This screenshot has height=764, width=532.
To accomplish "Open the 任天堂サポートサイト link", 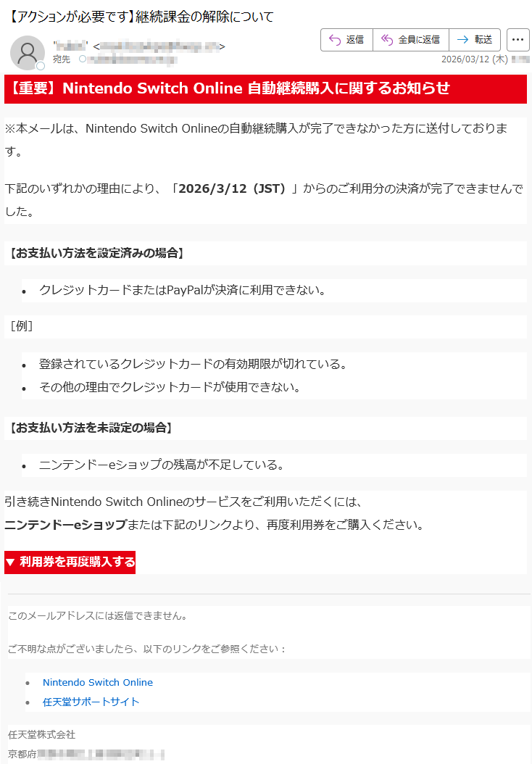I will tap(91, 702).
